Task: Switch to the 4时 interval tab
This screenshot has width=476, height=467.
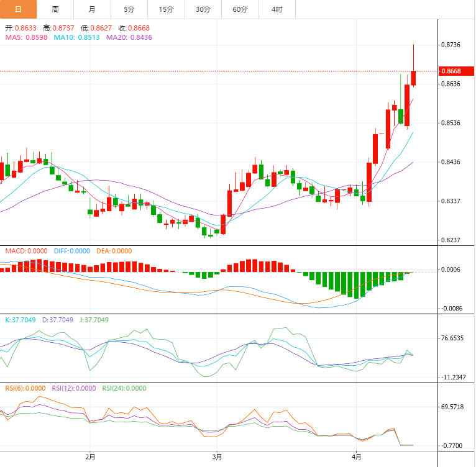Action: (277, 9)
